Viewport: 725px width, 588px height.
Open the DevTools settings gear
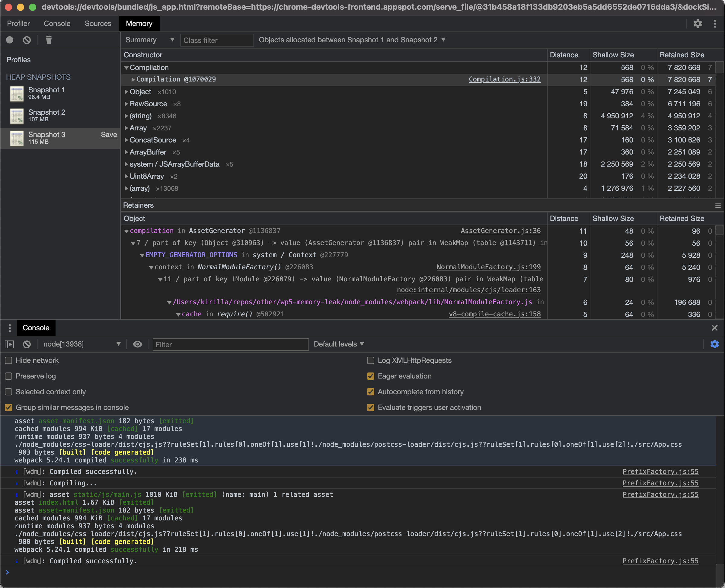697,23
